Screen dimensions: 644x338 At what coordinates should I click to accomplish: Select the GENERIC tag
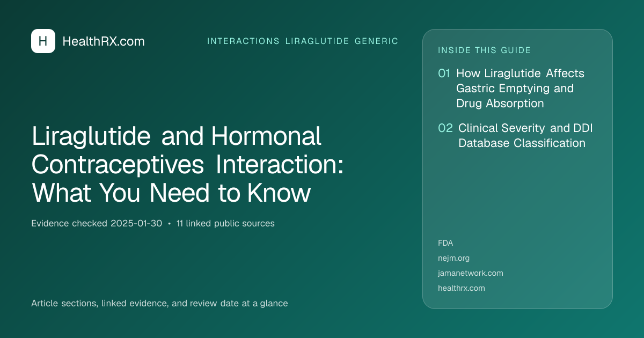(x=377, y=41)
